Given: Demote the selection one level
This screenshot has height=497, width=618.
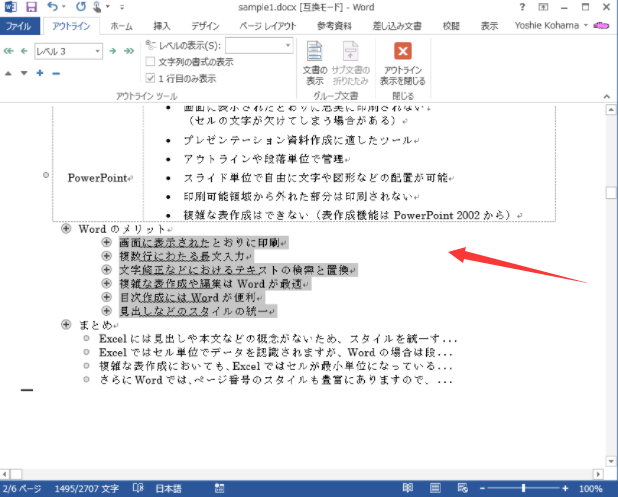Looking at the screenshot, I should pos(113,51).
